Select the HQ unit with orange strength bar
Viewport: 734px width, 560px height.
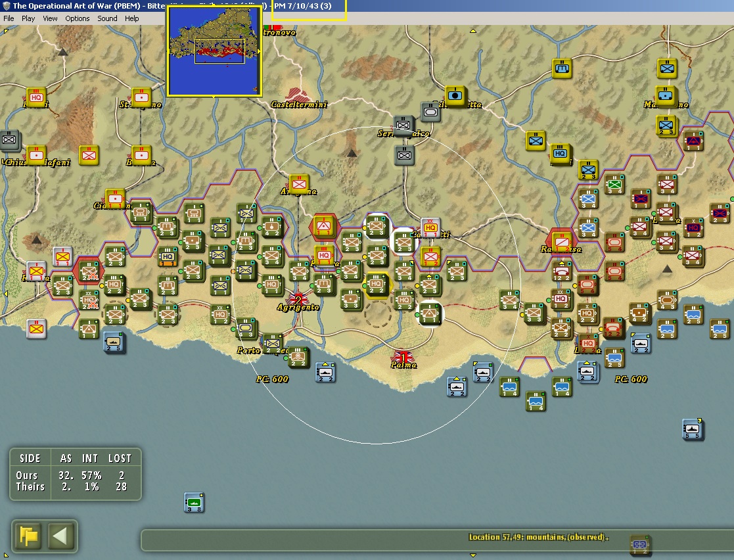coord(168,256)
